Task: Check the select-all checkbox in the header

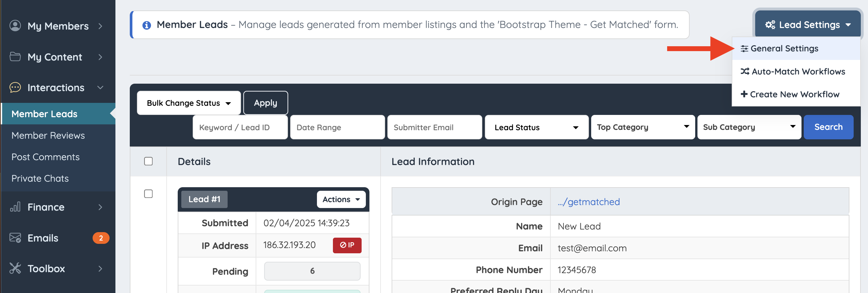Action: click(148, 161)
